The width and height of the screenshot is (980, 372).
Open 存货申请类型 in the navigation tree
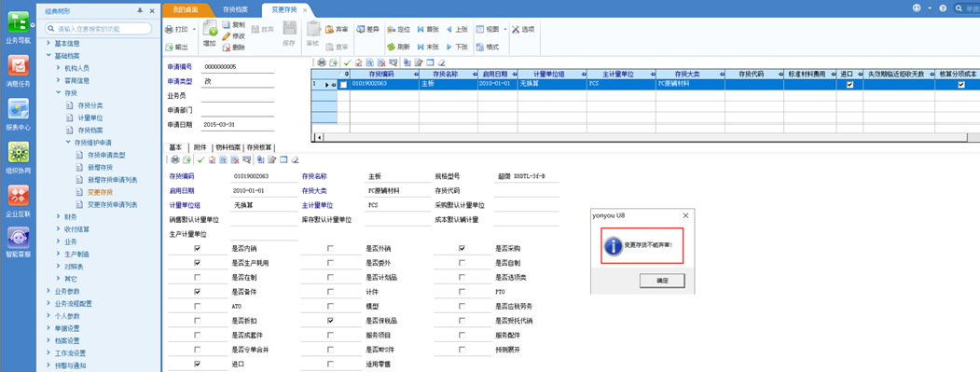pos(106,155)
